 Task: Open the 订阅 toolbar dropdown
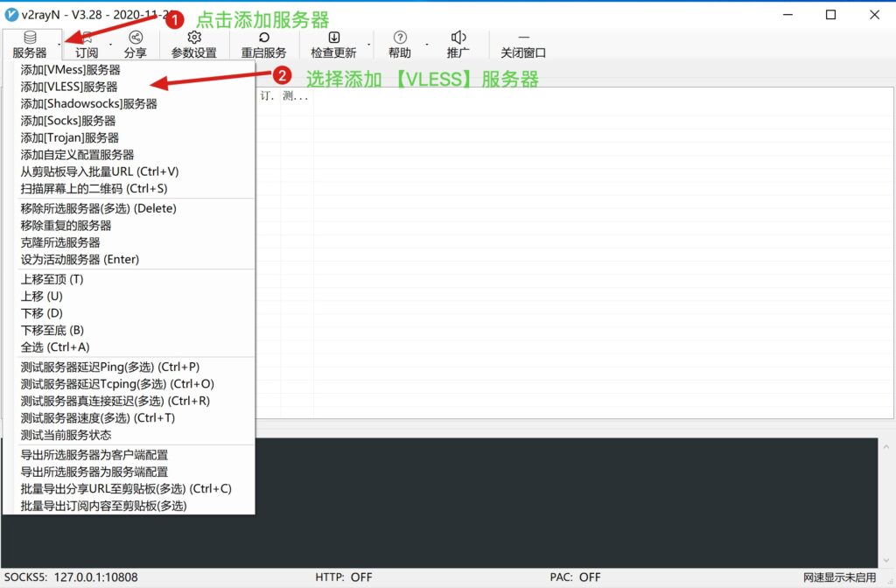click(x=87, y=45)
